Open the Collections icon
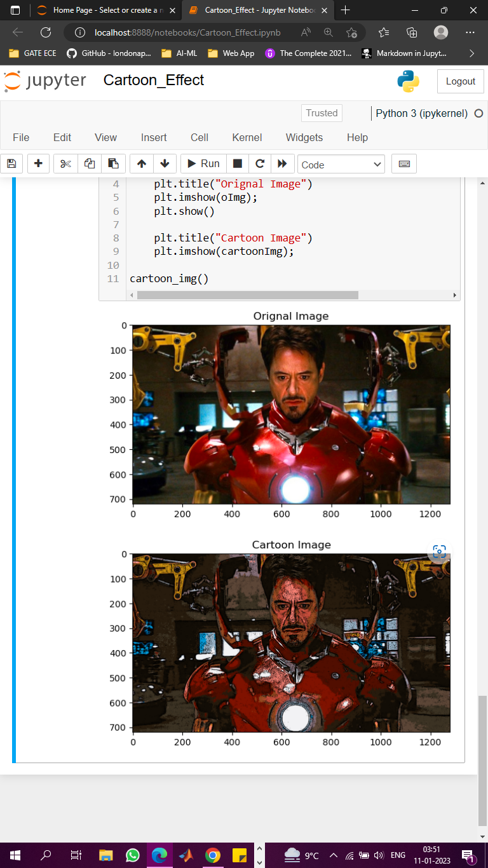Viewport: 488px width, 868px height. [x=412, y=32]
